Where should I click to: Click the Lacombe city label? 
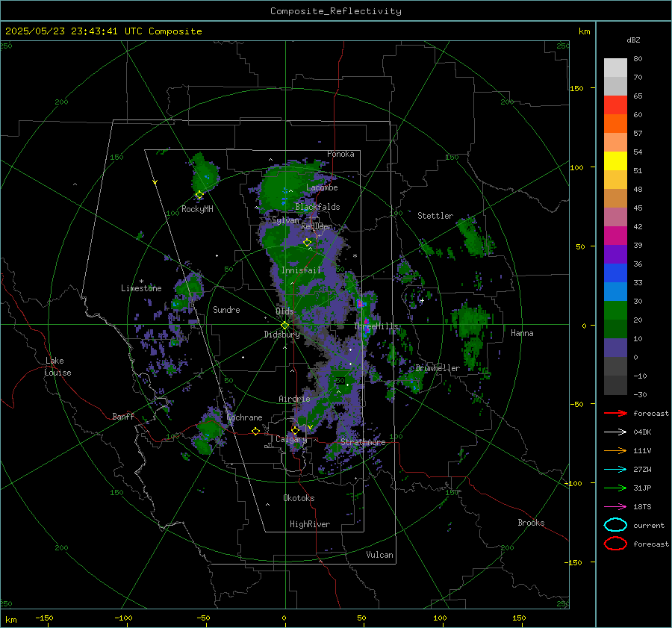point(322,187)
